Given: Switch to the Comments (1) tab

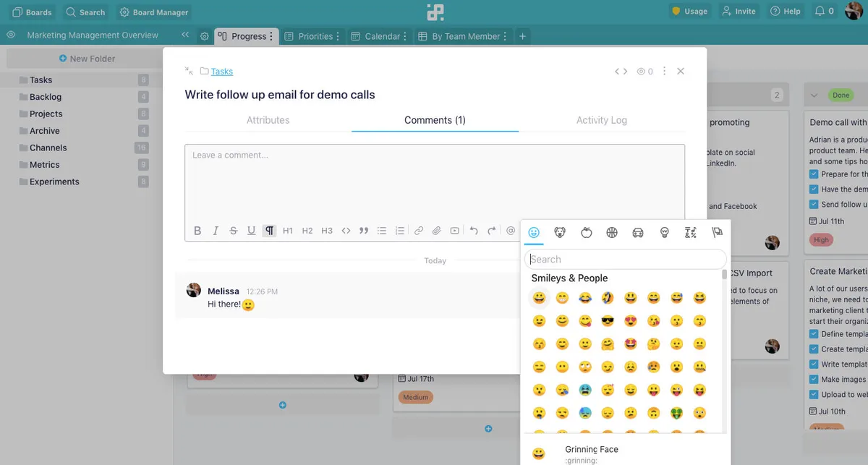Looking at the screenshot, I should (435, 120).
